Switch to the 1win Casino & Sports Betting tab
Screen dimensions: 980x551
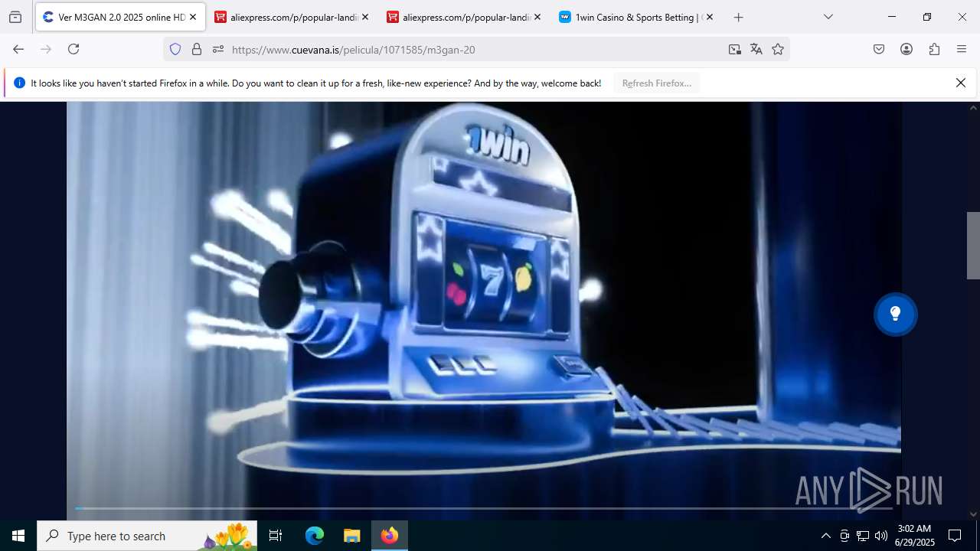pyautogui.click(x=637, y=17)
